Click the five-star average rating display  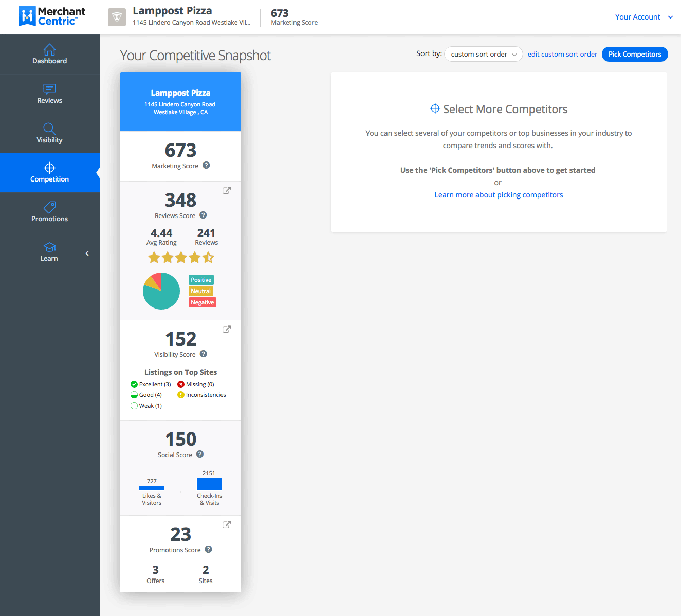[x=181, y=258]
